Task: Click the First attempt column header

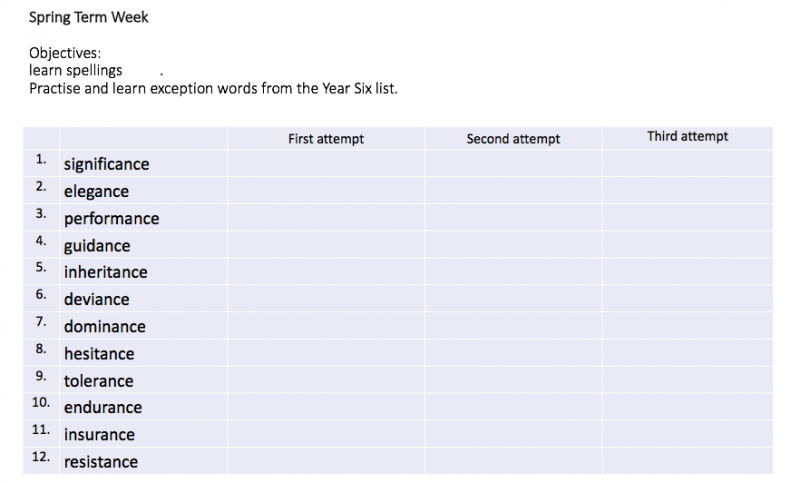Action: [x=326, y=139]
